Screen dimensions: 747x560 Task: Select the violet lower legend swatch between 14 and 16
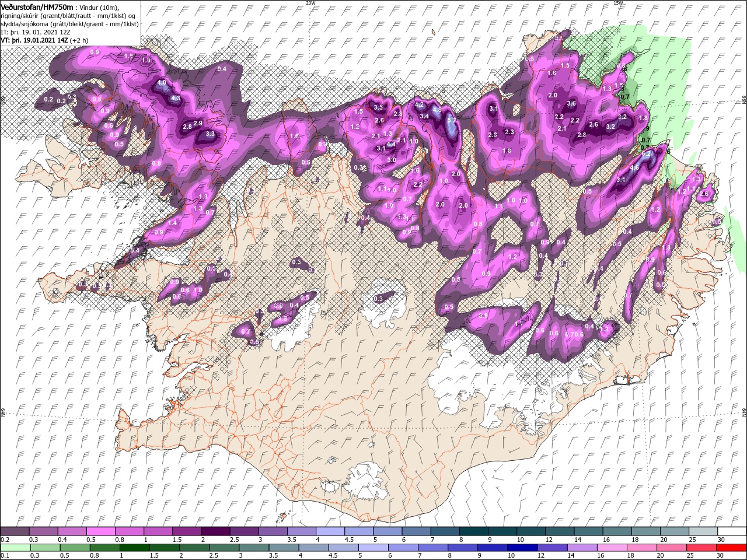[x=581, y=548]
